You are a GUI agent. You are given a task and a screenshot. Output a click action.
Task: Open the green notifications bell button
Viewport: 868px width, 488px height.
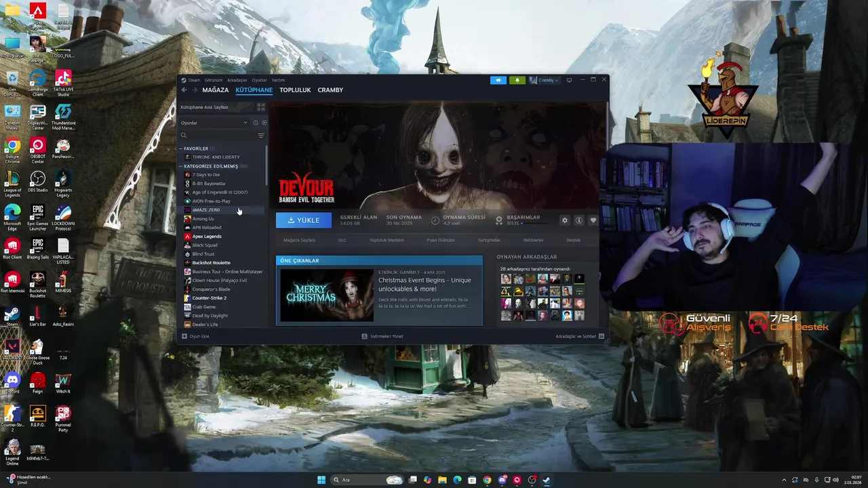(x=517, y=80)
